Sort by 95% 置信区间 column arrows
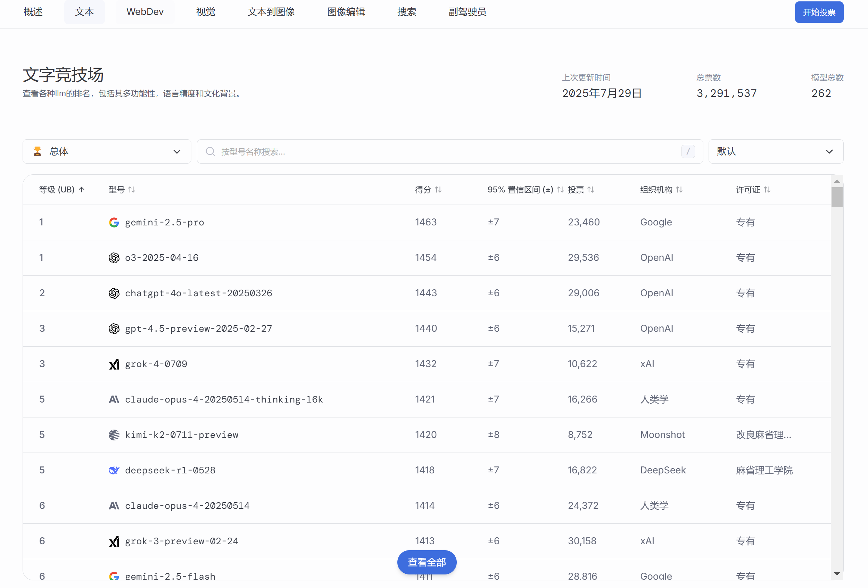 (560, 190)
